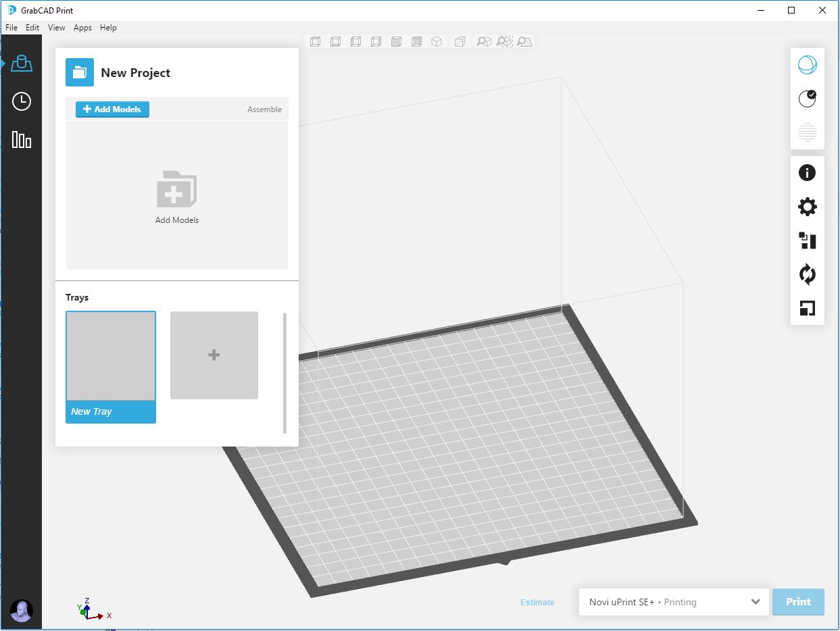Open the Apps menu
Screen dimensions: 840x631
pos(82,28)
